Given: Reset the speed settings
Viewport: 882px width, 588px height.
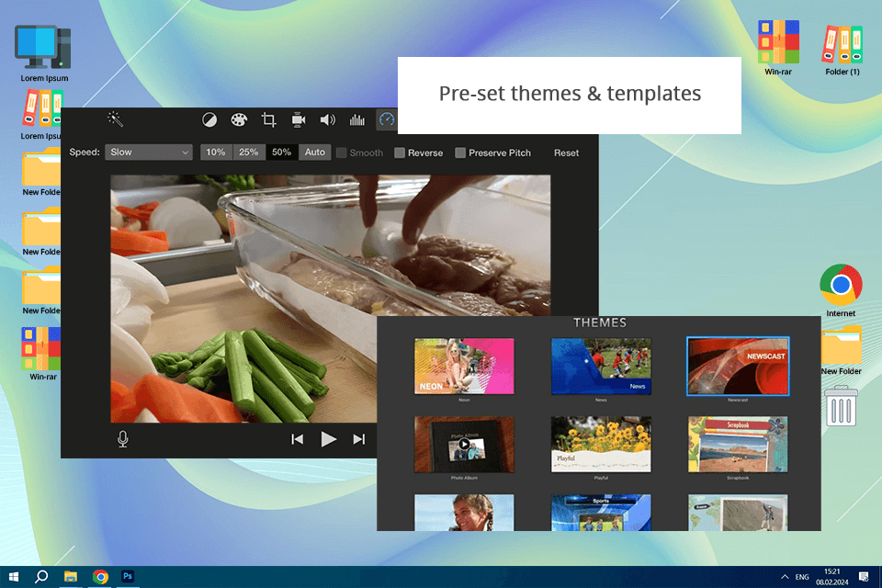Looking at the screenshot, I should click(x=566, y=153).
